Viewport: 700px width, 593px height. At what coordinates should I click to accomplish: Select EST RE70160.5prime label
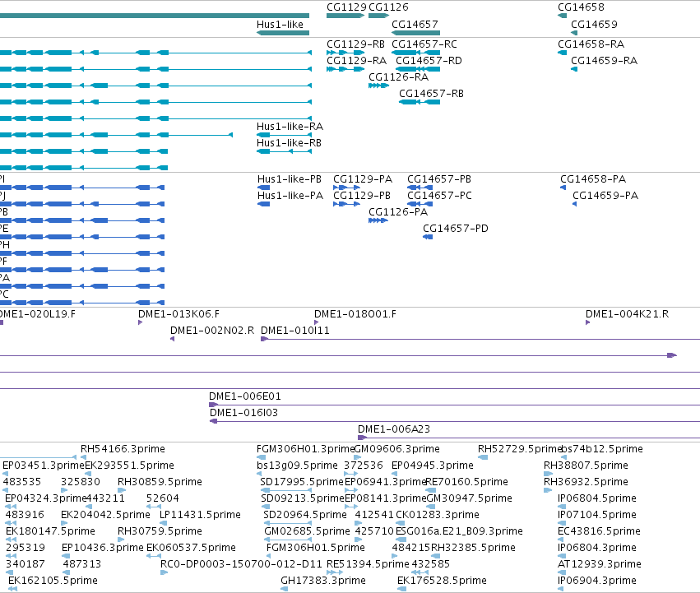pos(467,482)
